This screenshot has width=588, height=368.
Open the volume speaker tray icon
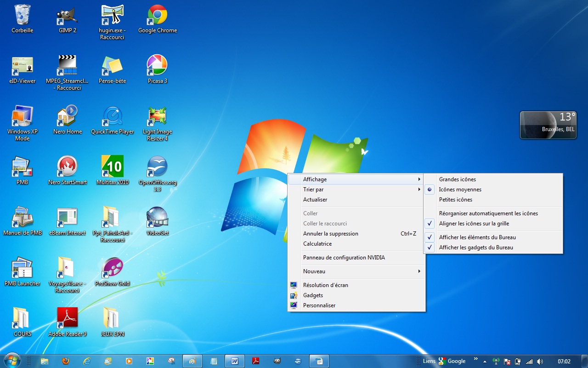point(540,362)
